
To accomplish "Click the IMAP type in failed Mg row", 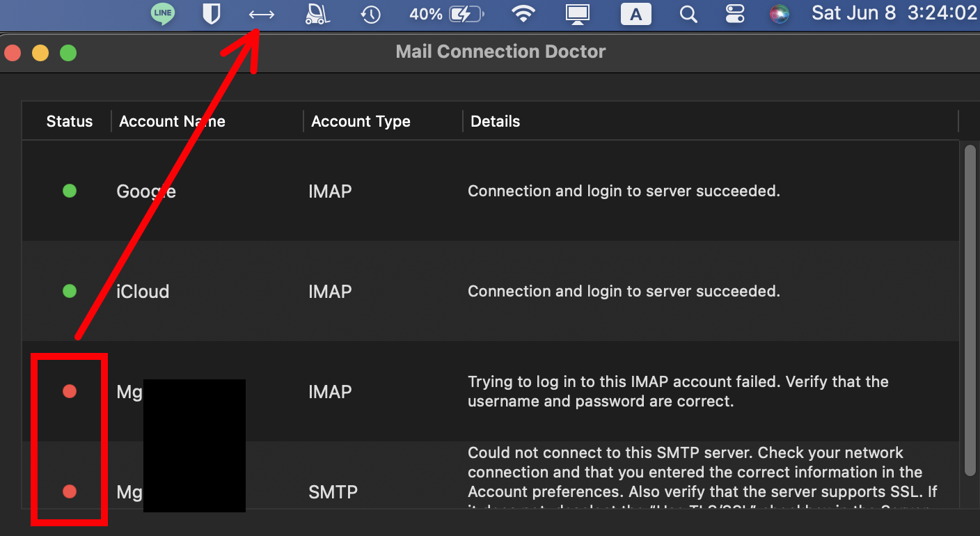I will point(330,392).
